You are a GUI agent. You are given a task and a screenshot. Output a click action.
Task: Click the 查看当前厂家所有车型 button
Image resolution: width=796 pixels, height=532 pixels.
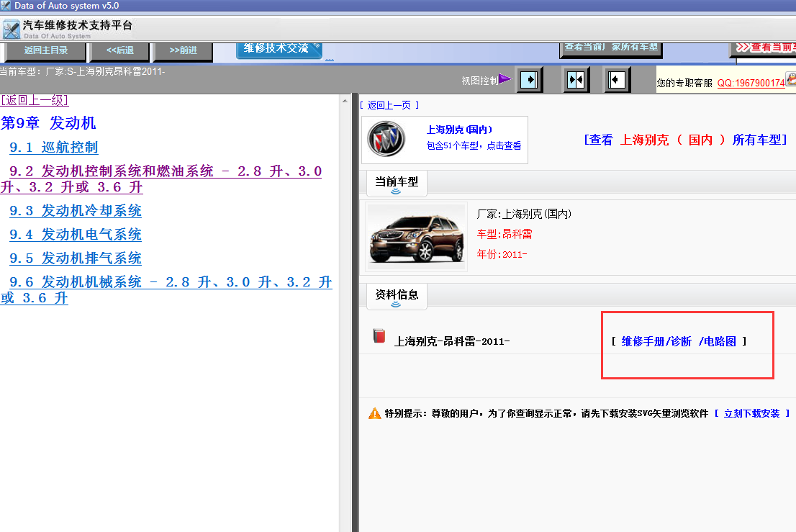[x=611, y=48]
